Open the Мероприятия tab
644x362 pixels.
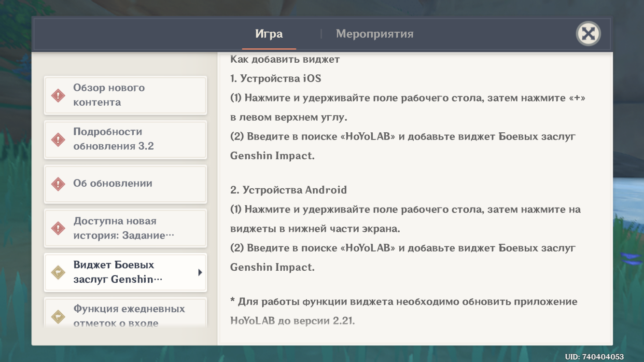point(375,34)
